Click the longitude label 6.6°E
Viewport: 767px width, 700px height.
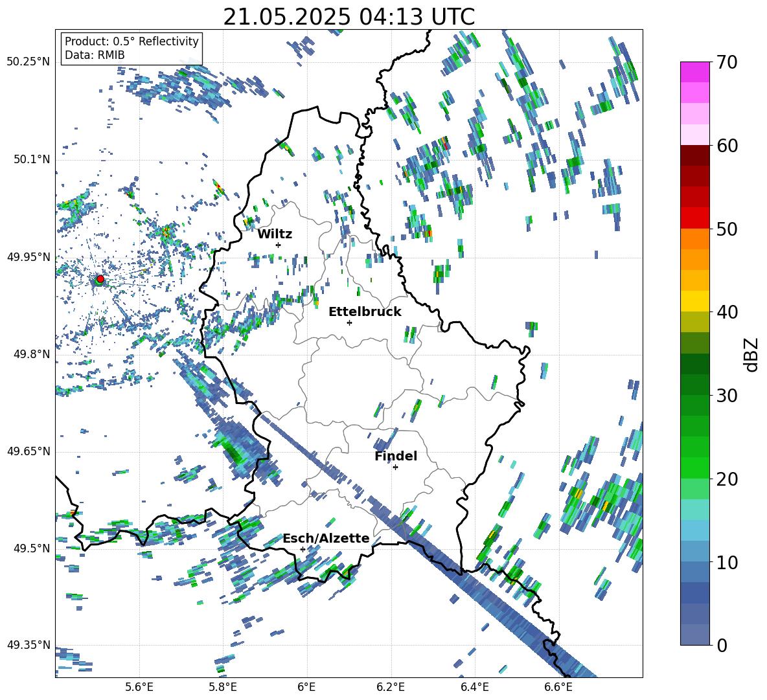coord(558,687)
